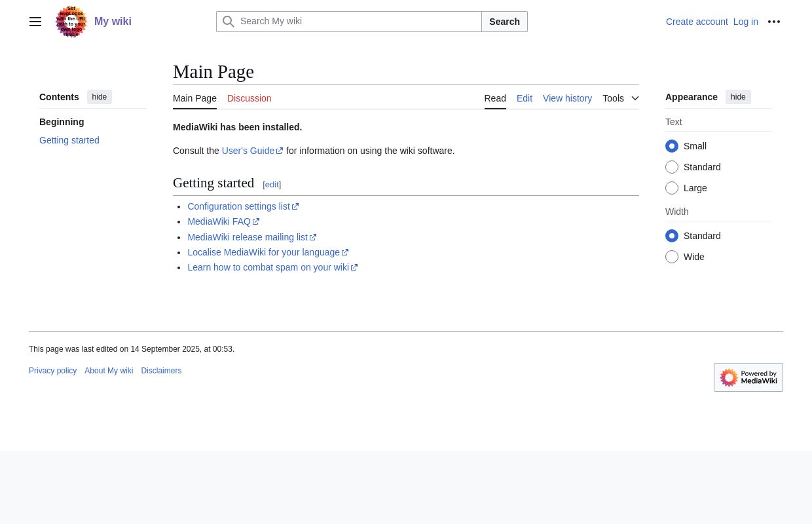Hide the Appearance panel
Viewport: 812px width, 524px height.
tap(738, 97)
